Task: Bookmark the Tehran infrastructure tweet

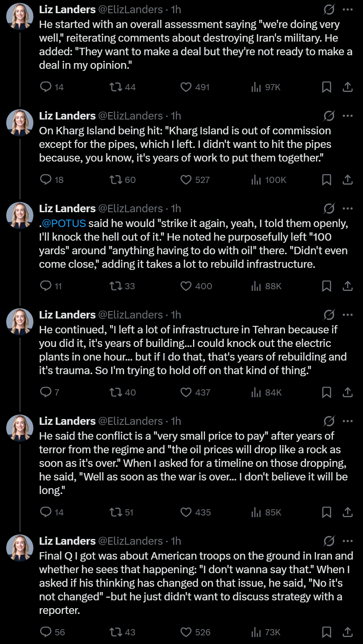Action: point(326,392)
